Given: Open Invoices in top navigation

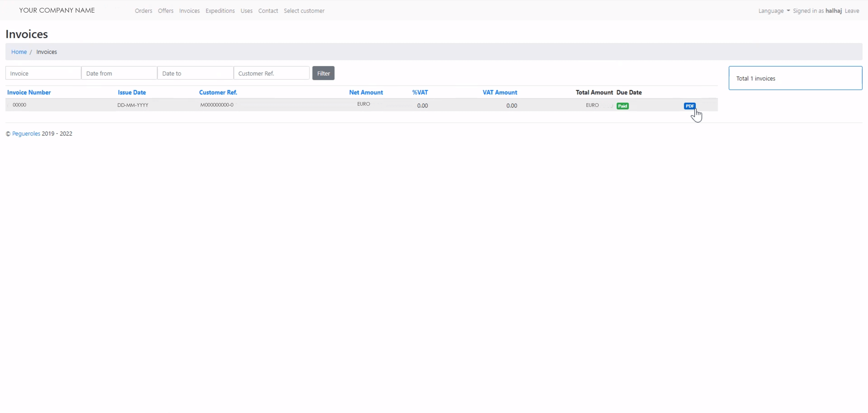Looking at the screenshot, I should tap(189, 11).
